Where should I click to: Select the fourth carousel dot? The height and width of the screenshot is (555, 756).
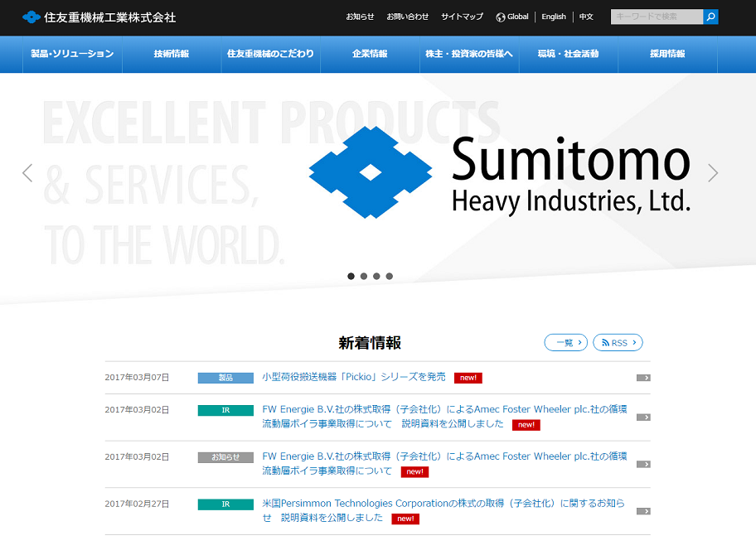[390, 276]
